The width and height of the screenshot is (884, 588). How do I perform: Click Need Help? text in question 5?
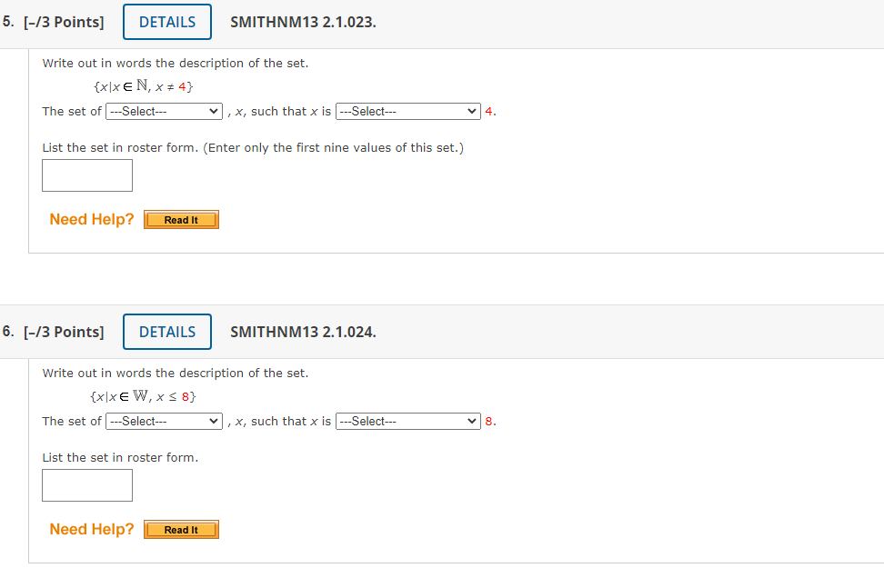click(x=92, y=219)
